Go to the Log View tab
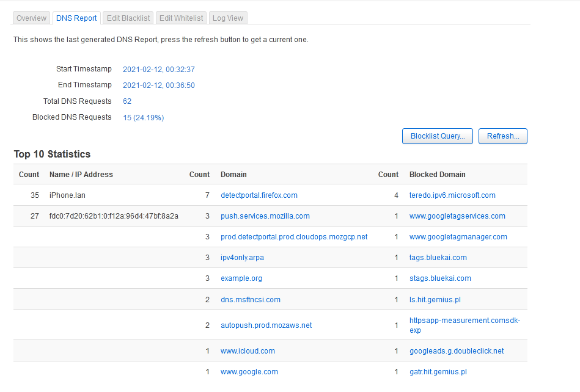The image size is (580, 392). coord(228,18)
